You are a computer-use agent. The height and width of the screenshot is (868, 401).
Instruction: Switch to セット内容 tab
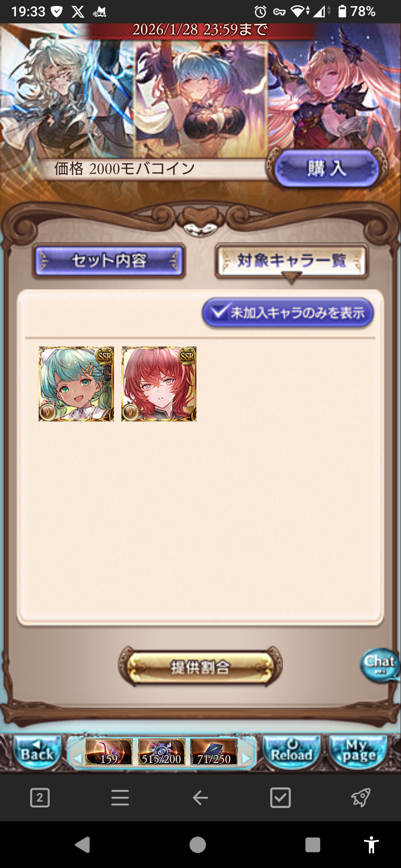109,261
